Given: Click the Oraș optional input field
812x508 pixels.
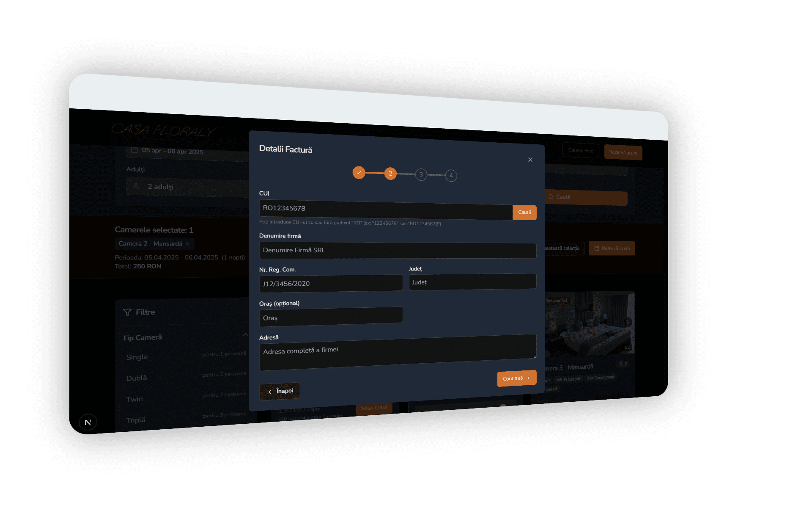Looking at the screenshot, I should pos(330,317).
